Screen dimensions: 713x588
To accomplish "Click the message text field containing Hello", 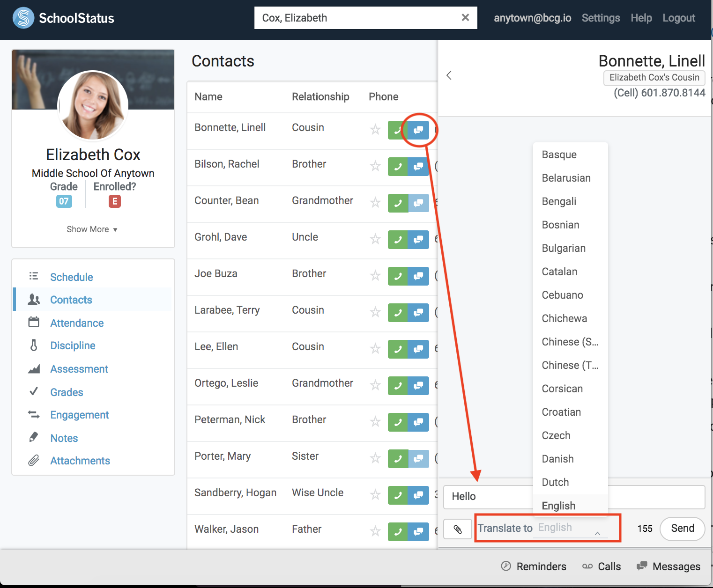I will (x=487, y=497).
